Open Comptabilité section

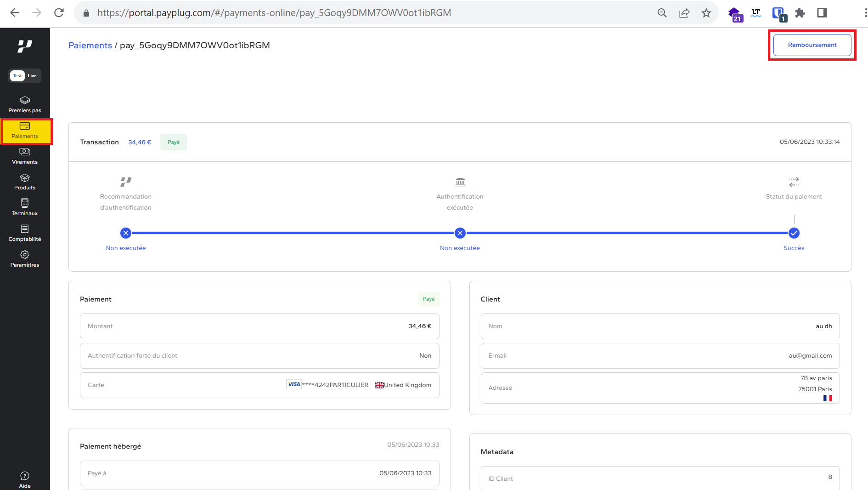pyautogui.click(x=25, y=233)
